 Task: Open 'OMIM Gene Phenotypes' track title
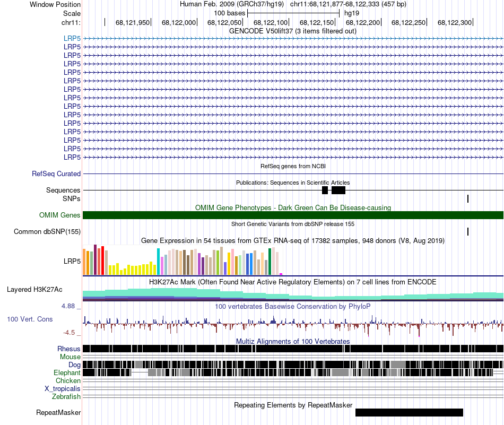293,207
